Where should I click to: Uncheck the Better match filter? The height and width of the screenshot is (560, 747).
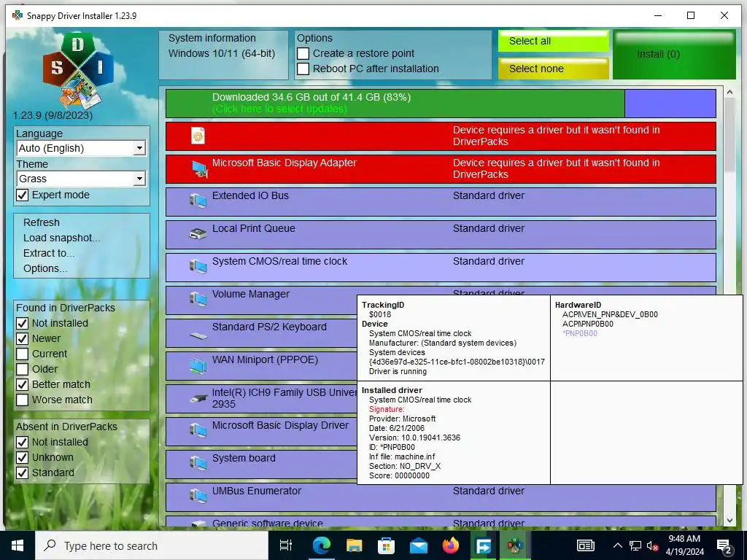22,384
